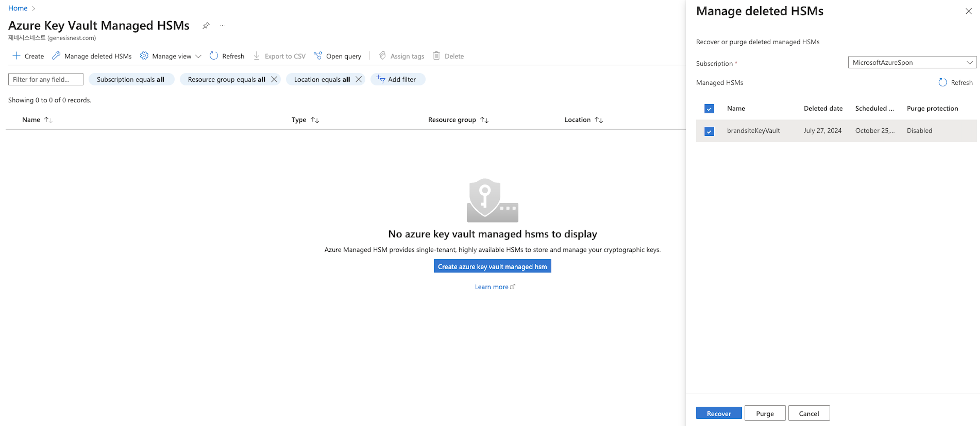Click the Create plus icon
980x426 pixels.
coord(16,56)
